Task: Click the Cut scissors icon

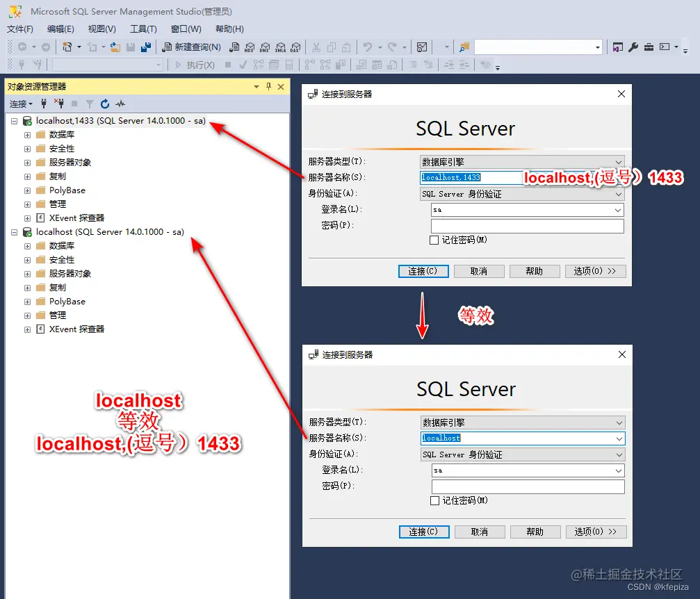Action: coord(316,47)
